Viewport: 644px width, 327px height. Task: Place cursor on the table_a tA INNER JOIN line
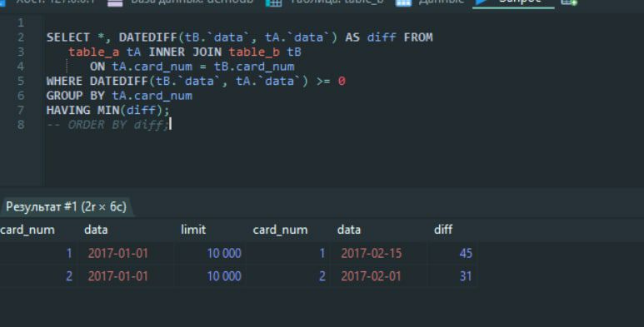coord(185,52)
